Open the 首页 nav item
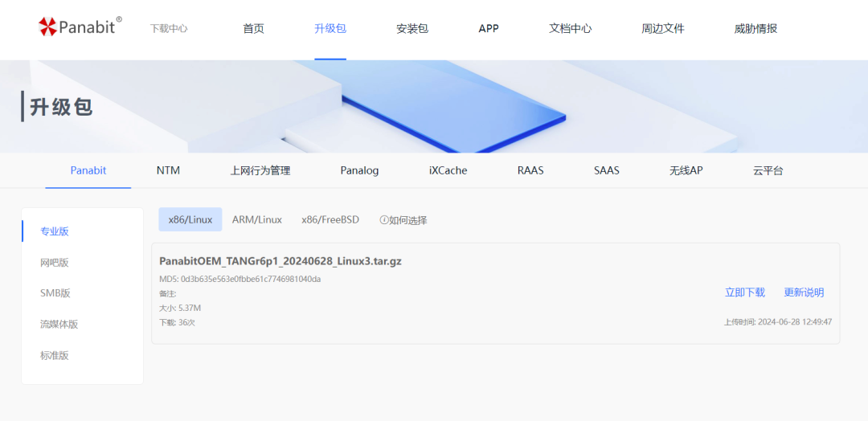 tap(253, 29)
